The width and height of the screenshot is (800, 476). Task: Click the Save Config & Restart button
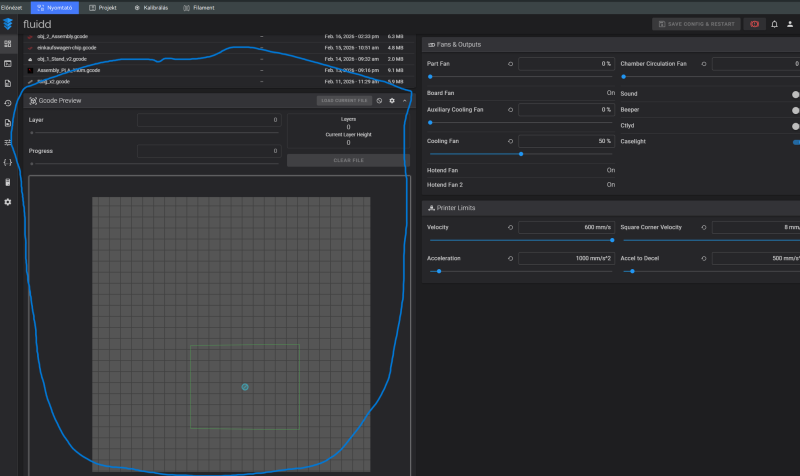(696, 24)
